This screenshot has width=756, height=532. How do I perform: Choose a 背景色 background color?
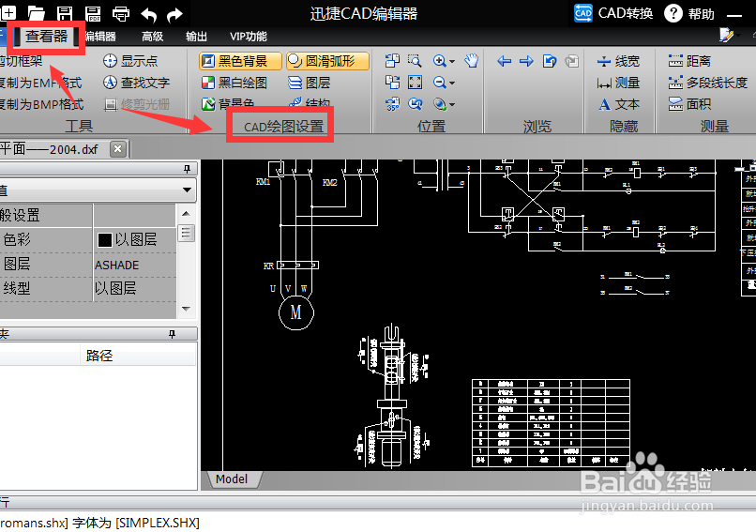[x=228, y=103]
